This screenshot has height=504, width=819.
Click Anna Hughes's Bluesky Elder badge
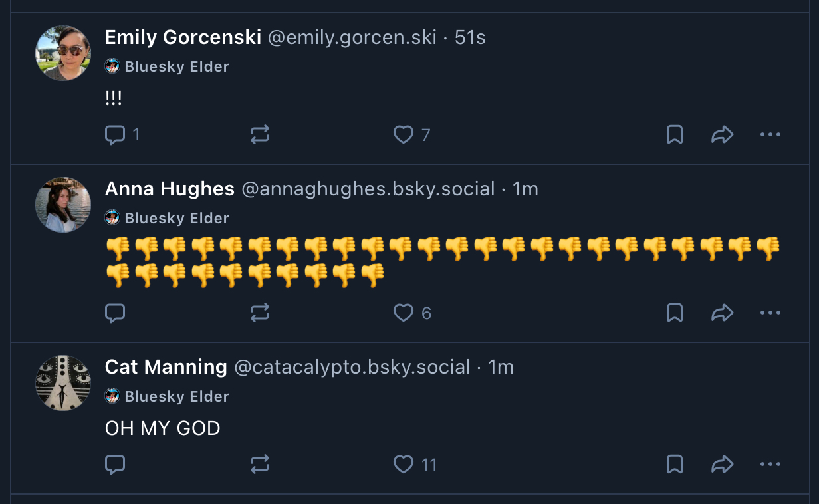[x=168, y=218]
